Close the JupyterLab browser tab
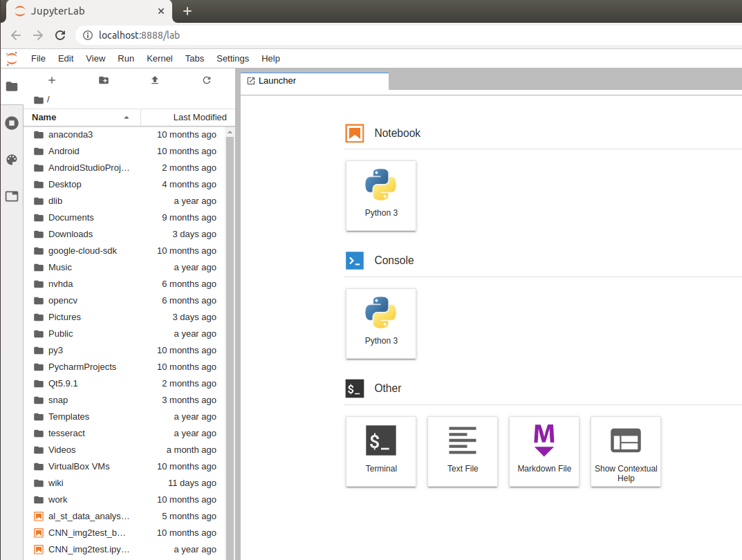This screenshot has width=742, height=560. tap(161, 11)
